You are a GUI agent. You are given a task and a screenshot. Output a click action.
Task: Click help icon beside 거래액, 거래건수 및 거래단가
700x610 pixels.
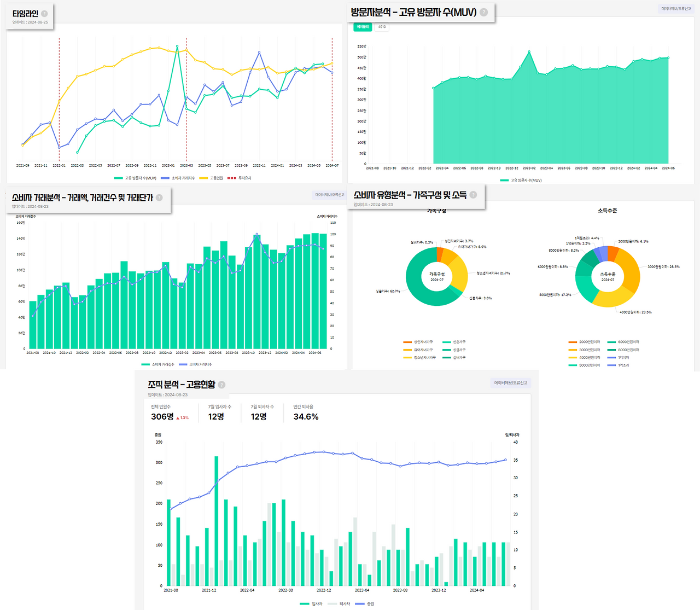pos(159,197)
